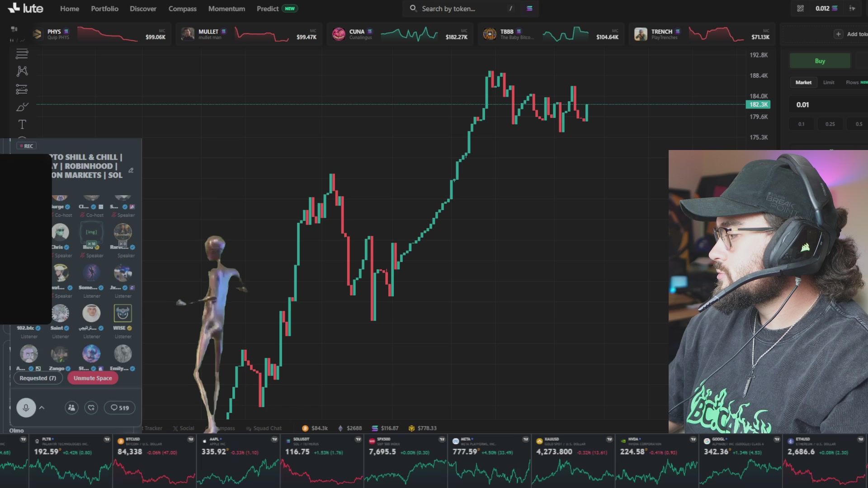Go to the Discover section
The width and height of the screenshot is (868, 488).
tap(143, 9)
